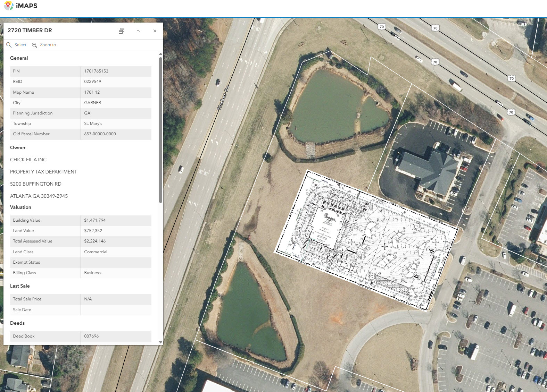Click the iMAPS title text
The height and width of the screenshot is (392, 547).
(x=27, y=6)
